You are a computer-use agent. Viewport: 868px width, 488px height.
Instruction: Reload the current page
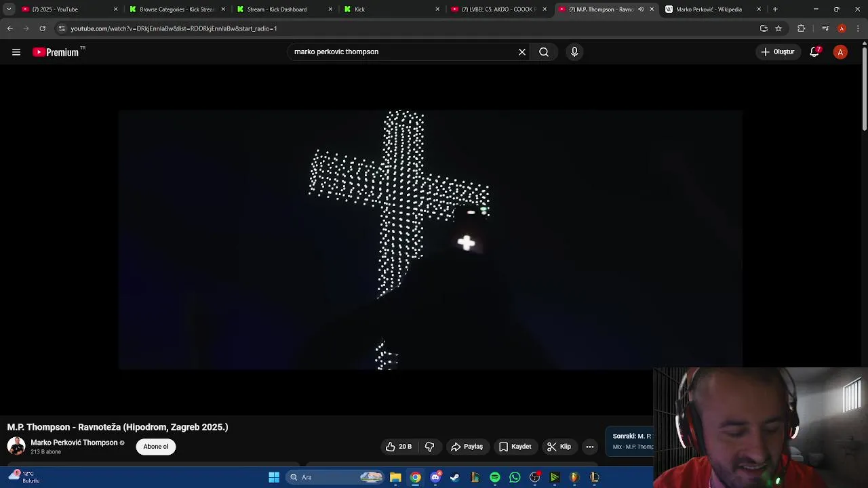pyautogui.click(x=42, y=28)
